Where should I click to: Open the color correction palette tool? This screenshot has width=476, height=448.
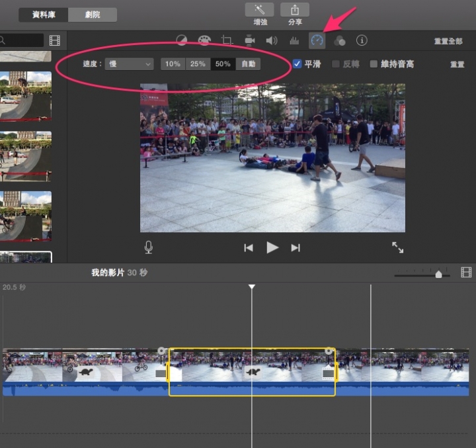204,40
